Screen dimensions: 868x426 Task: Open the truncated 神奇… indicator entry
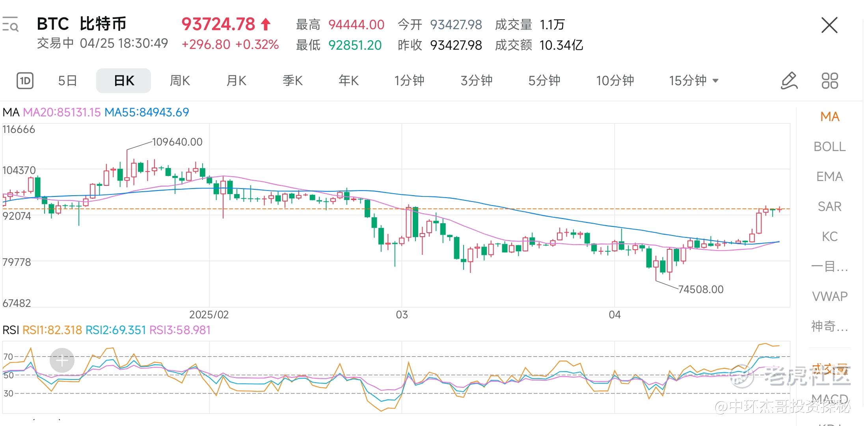tap(829, 326)
